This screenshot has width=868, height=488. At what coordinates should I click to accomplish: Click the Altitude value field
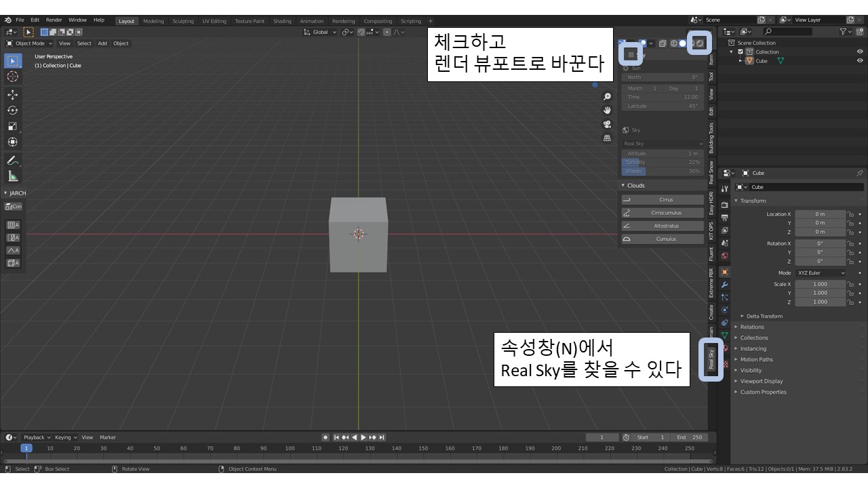[663, 154]
